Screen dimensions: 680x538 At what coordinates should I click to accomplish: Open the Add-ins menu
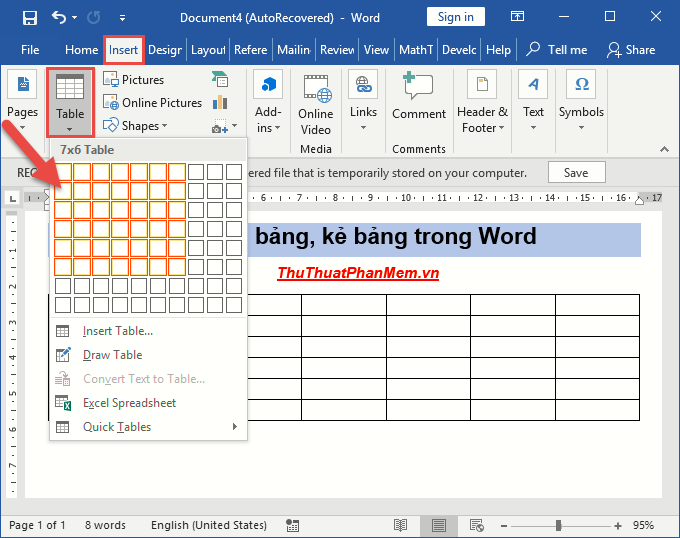268,103
